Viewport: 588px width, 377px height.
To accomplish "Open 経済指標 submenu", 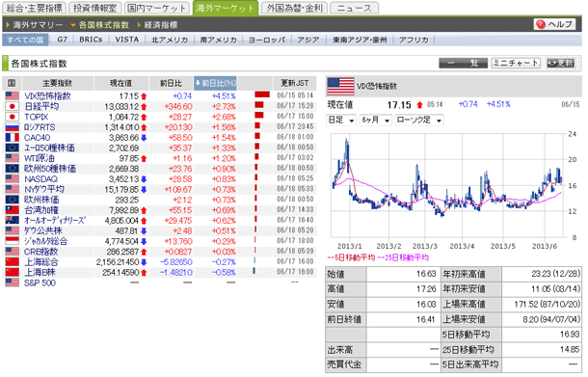I will (x=161, y=25).
